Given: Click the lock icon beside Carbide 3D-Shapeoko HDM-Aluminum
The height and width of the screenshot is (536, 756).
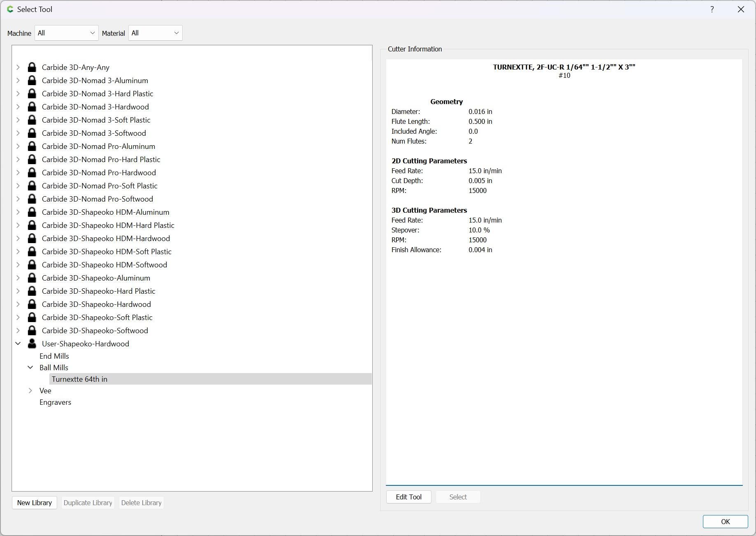Looking at the screenshot, I should point(32,212).
